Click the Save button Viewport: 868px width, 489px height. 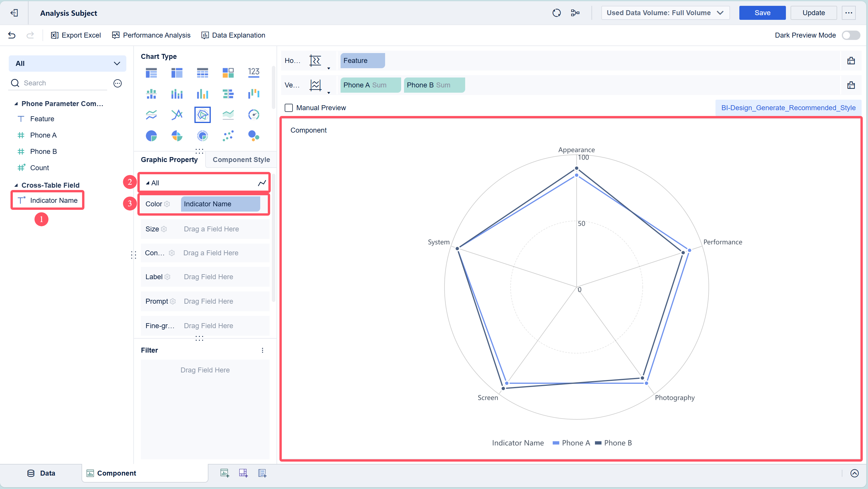762,13
